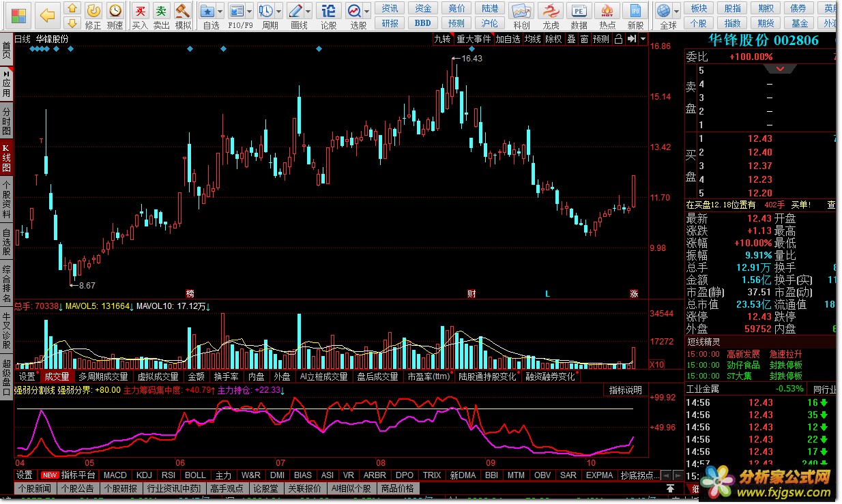Expand the 选股 dropdown arrow
Screen dimensions: 842x504
coord(367,12)
